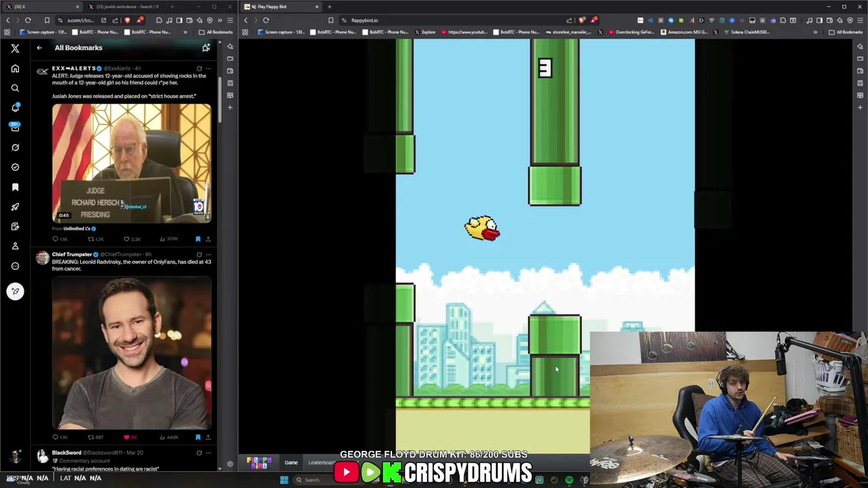The height and width of the screenshot is (488, 868).
Task: Open BlackSword profile name
Action: pyautogui.click(x=66, y=452)
